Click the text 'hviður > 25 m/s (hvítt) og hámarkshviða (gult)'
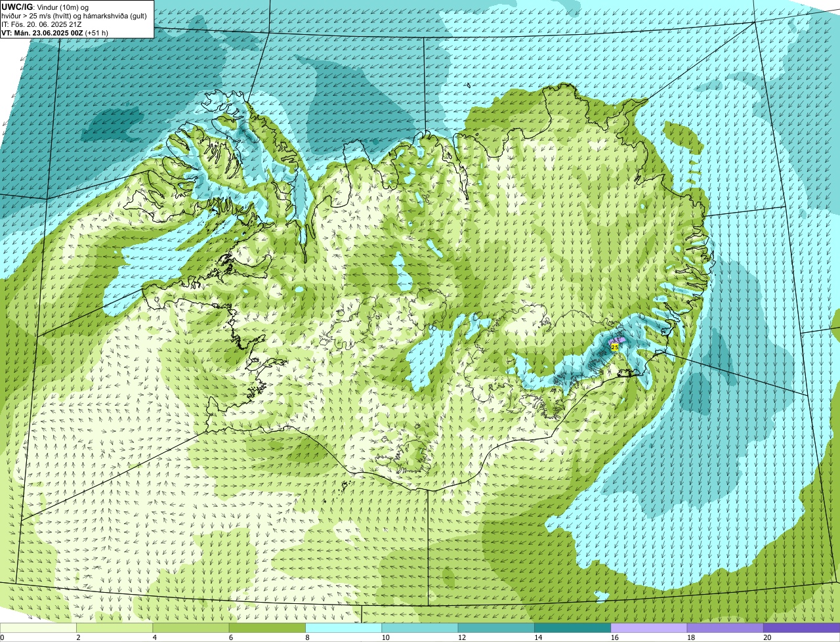 click(x=74, y=15)
